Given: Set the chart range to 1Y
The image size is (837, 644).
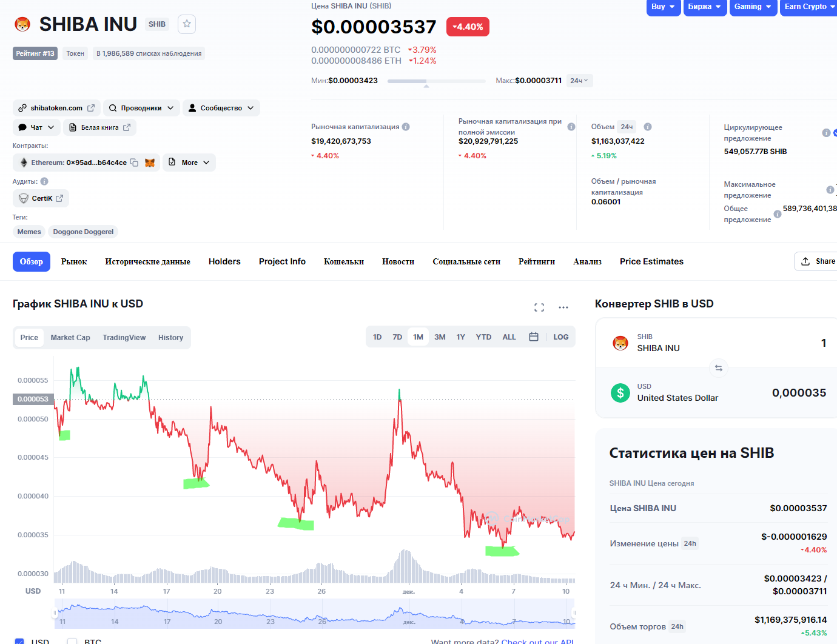Looking at the screenshot, I should click(x=461, y=337).
